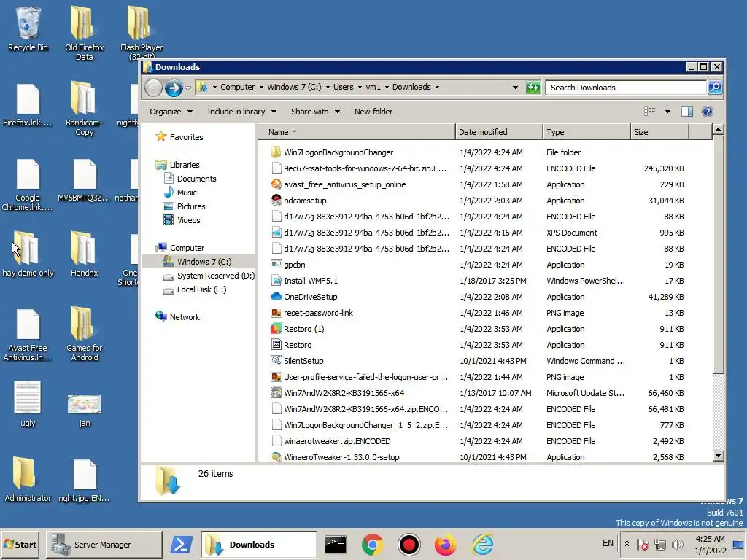Image resolution: width=747 pixels, height=560 pixels.
Task: Click the refresh icon beside address bar
Action: pos(533,87)
